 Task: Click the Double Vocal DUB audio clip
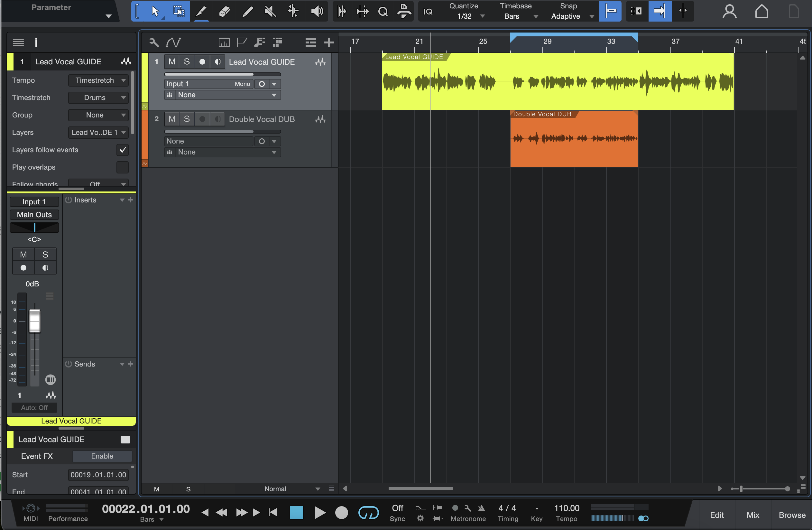coord(574,143)
